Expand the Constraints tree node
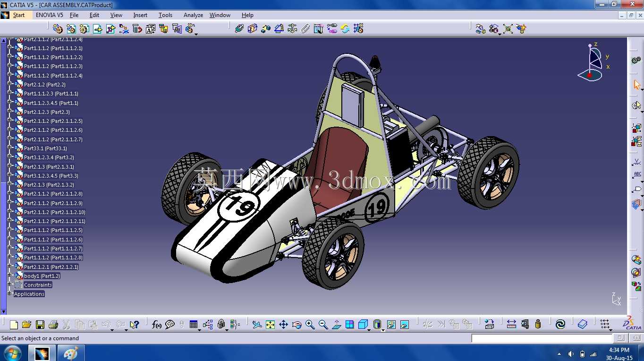This screenshot has height=361, width=644. pos(9,284)
